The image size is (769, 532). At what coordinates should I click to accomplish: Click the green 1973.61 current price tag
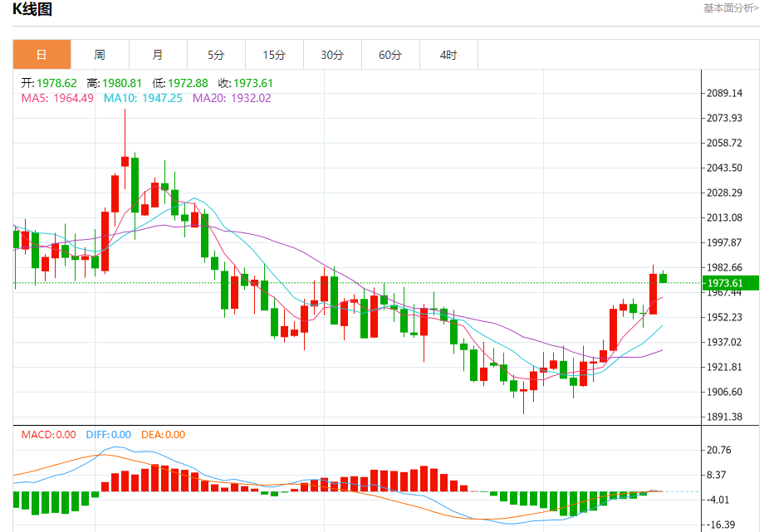pyautogui.click(x=731, y=283)
